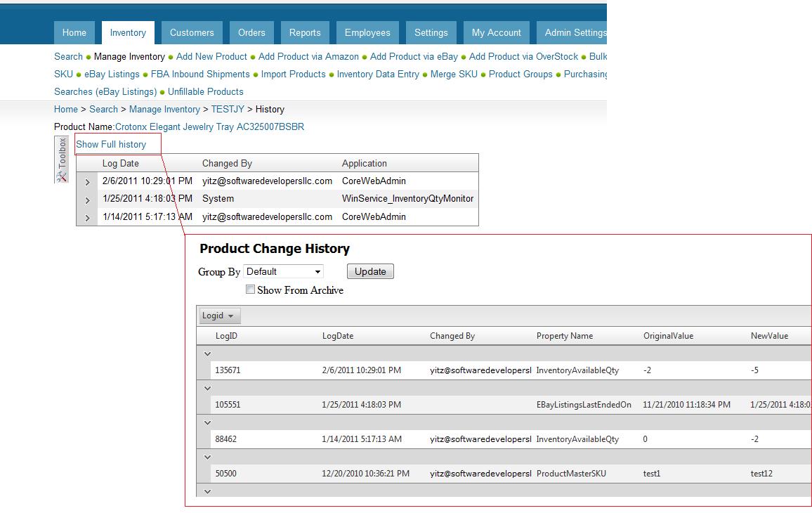Image resolution: width=812 pixels, height=513 pixels.
Task: Enable Show From Archive checkbox
Action: tap(250, 290)
